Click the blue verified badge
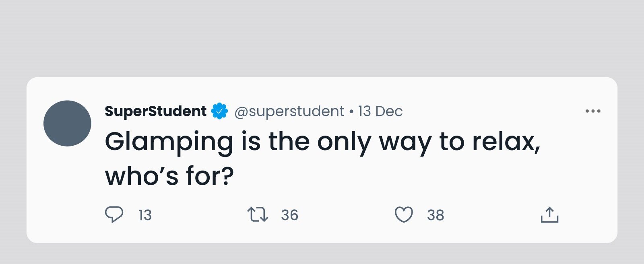Viewport: 644px width, 264px height. (220, 111)
